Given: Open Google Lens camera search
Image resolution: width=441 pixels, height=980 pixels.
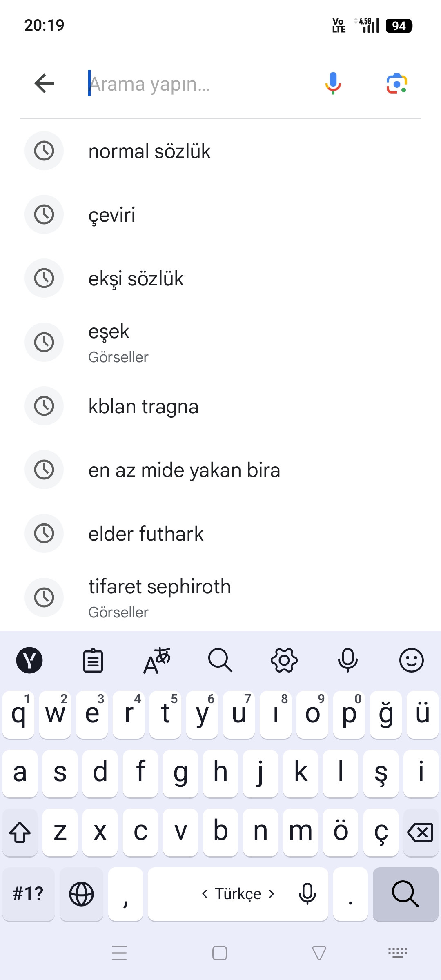Looking at the screenshot, I should (396, 84).
